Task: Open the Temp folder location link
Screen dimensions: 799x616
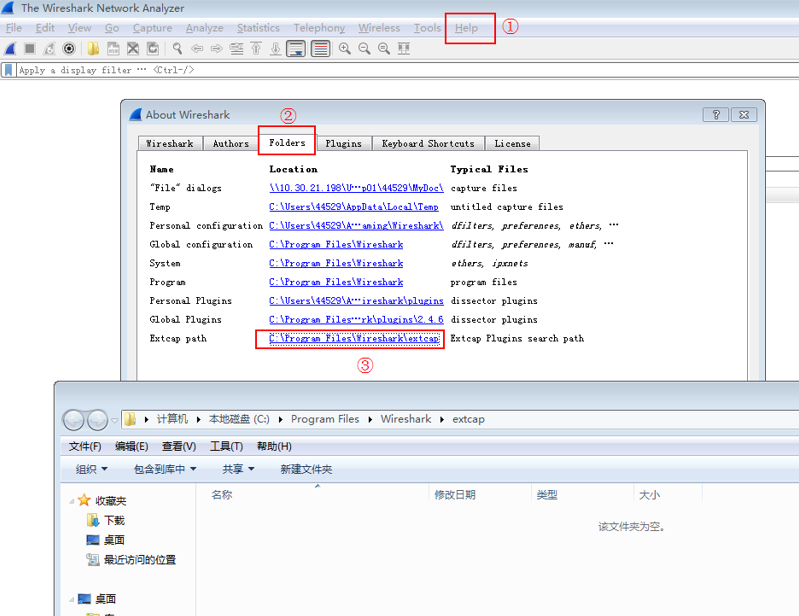Action: (354, 207)
